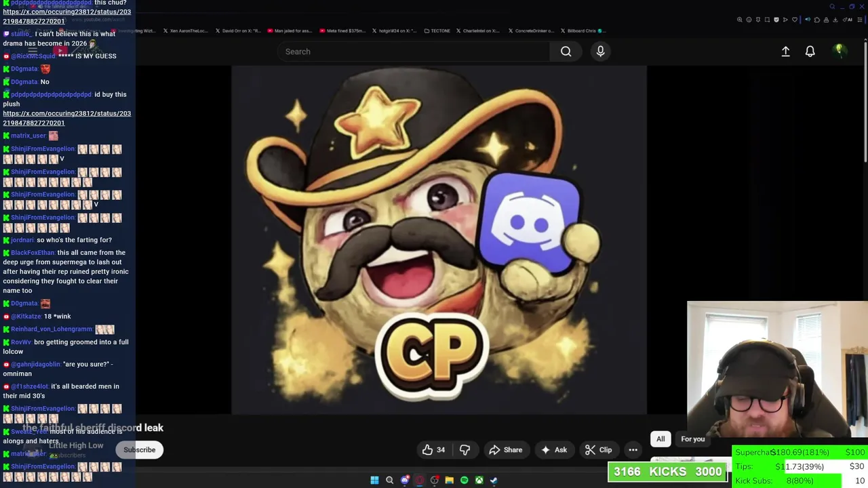Activate voice search microphone icon

tap(600, 52)
